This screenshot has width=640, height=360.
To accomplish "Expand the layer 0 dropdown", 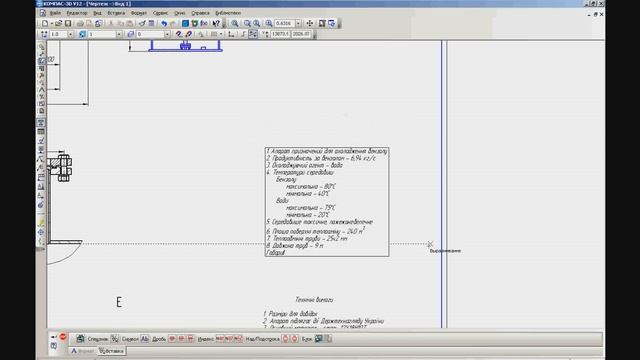I will 167,34.
